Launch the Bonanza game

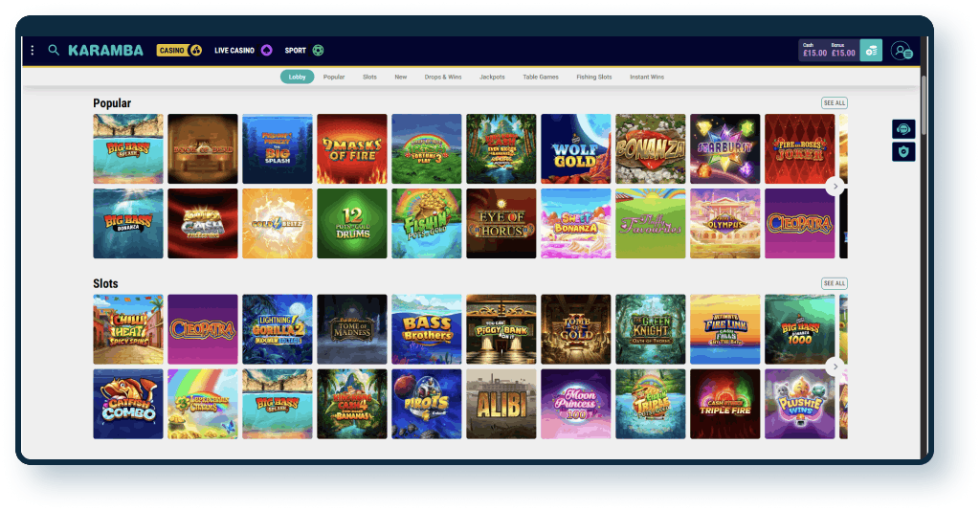click(x=651, y=148)
